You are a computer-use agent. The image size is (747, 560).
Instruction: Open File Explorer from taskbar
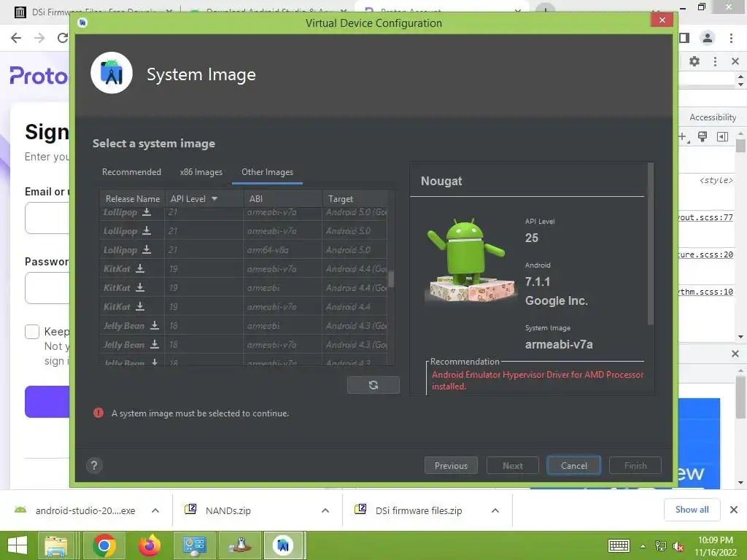(55, 545)
